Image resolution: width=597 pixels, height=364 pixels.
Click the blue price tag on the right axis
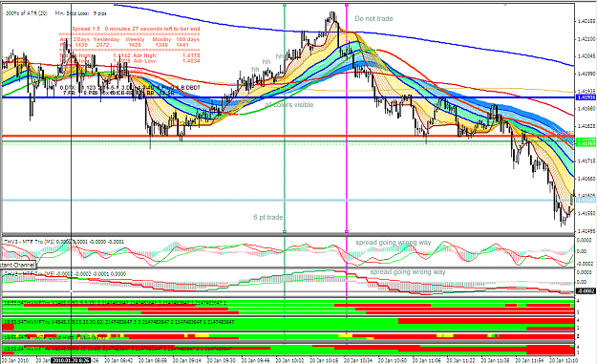click(x=586, y=97)
